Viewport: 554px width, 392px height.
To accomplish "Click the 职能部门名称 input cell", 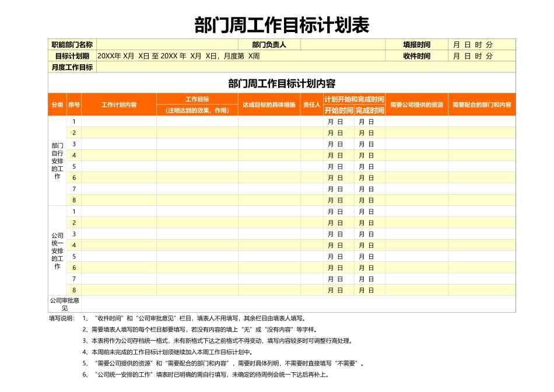I will (x=169, y=43).
